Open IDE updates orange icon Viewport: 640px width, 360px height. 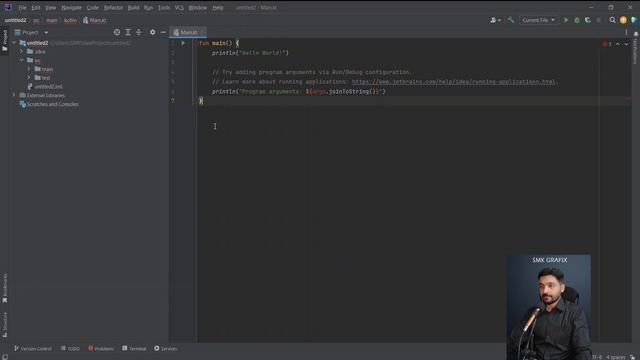(x=623, y=20)
